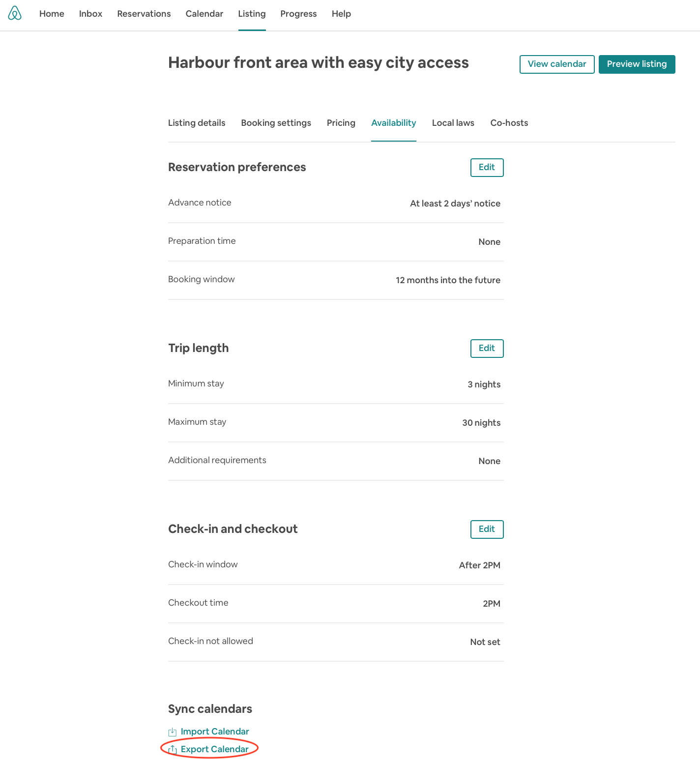The image size is (700, 762).
Task: Edit the Reservation preferences section
Action: [487, 167]
